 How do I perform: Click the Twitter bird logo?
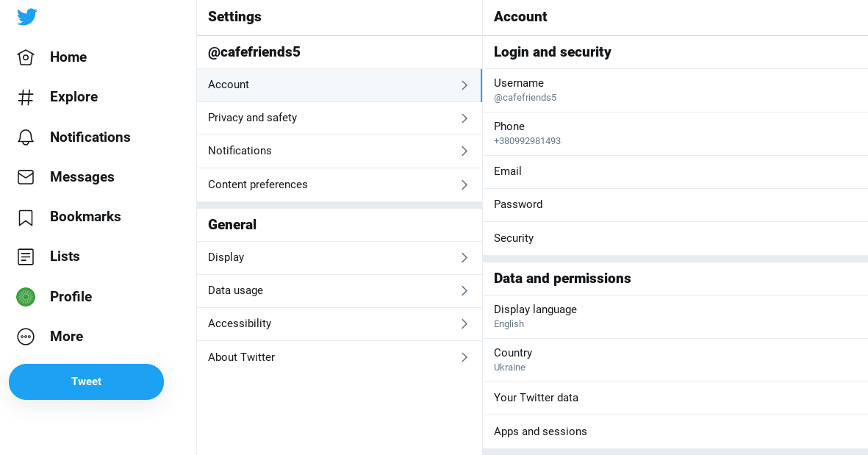coord(27,17)
